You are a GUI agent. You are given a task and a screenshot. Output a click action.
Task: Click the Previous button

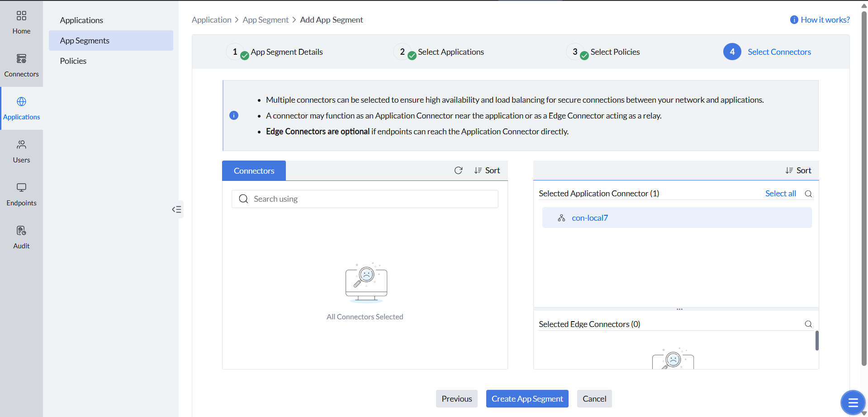tap(457, 399)
